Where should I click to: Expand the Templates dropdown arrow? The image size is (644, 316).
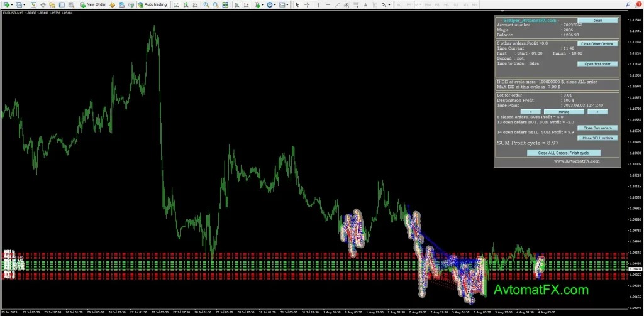point(287,5)
